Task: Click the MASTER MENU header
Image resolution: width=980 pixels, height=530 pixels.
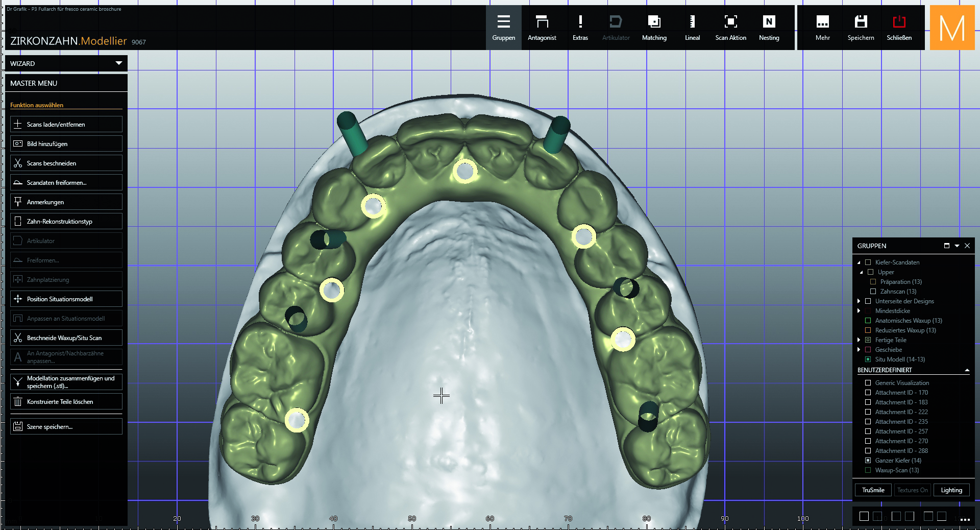Action: pyautogui.click(x=66, y=83)
